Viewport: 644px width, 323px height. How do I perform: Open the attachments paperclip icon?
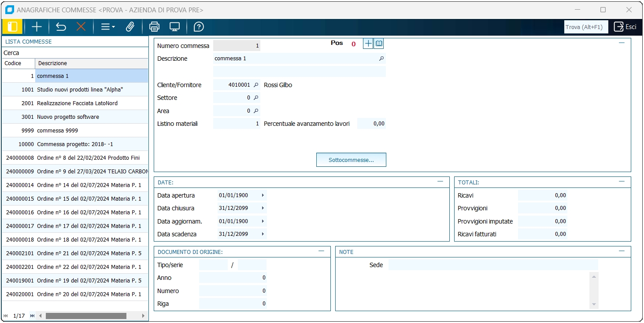click(x=130, y=27)
